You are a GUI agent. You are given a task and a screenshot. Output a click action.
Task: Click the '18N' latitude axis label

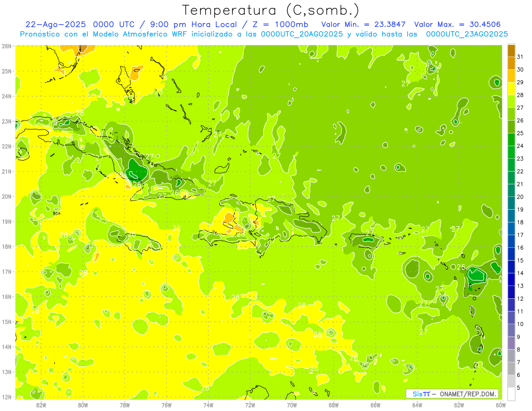[6, 247]
